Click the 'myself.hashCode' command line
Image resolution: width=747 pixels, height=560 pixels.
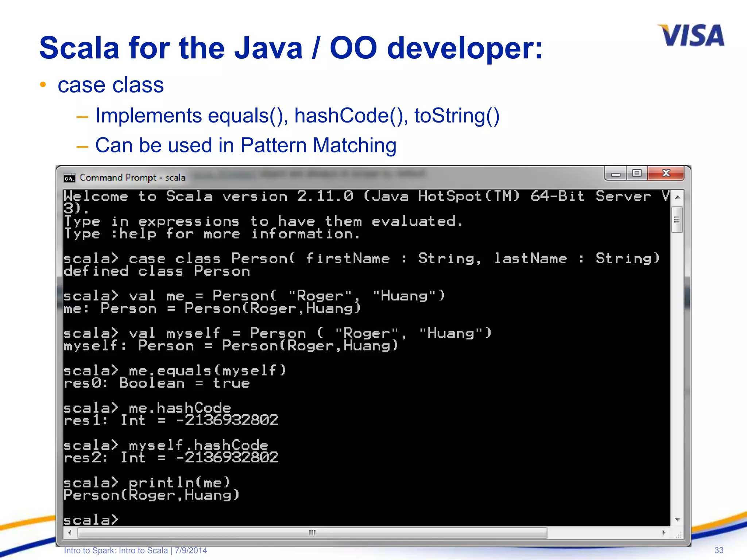point(166,445)
